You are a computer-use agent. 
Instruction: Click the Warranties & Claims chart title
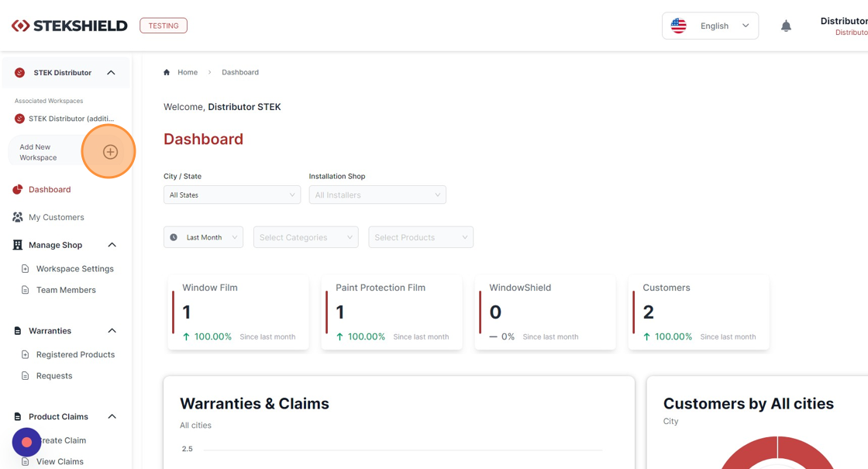pos(254,404)
